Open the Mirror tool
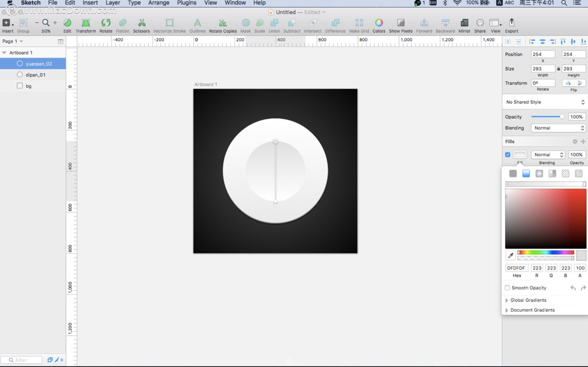Viewport: 588px width, 367px height. coord(464,23)
